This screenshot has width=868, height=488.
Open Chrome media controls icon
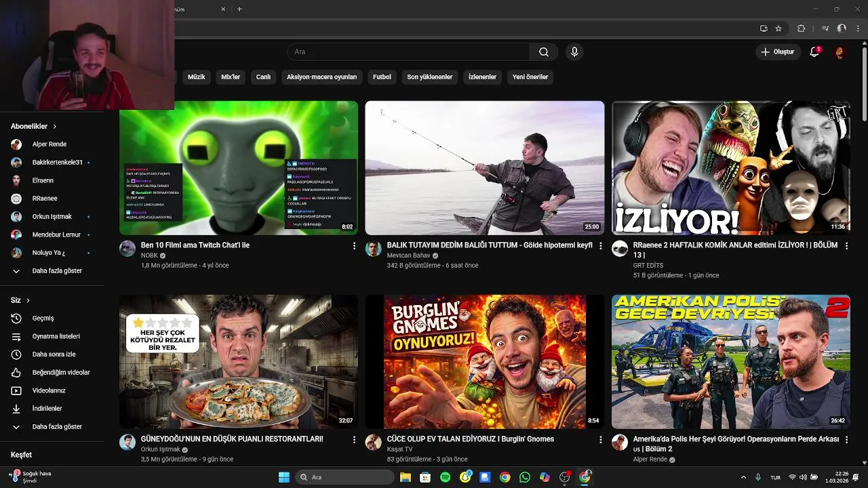coord(825,28)
